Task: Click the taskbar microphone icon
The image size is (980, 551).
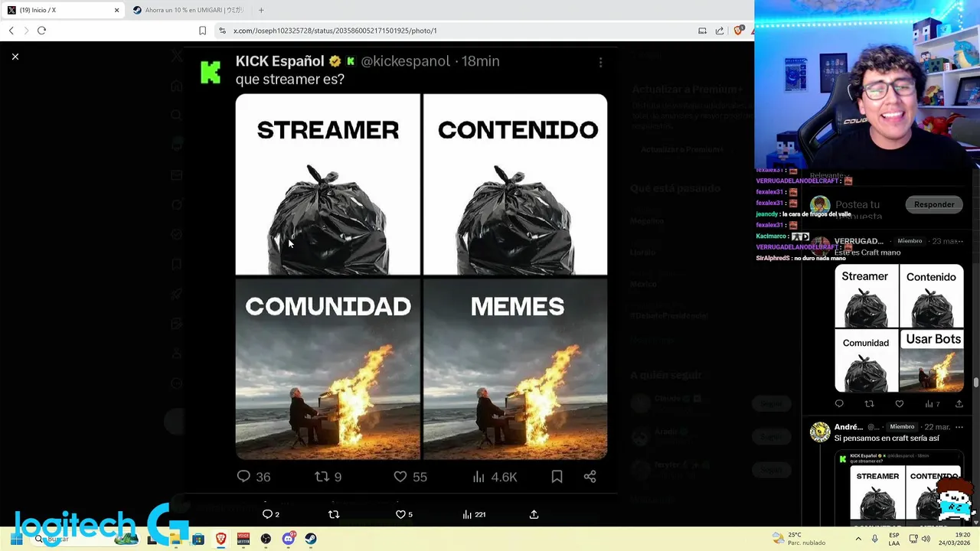Action: tap(874, 539)
